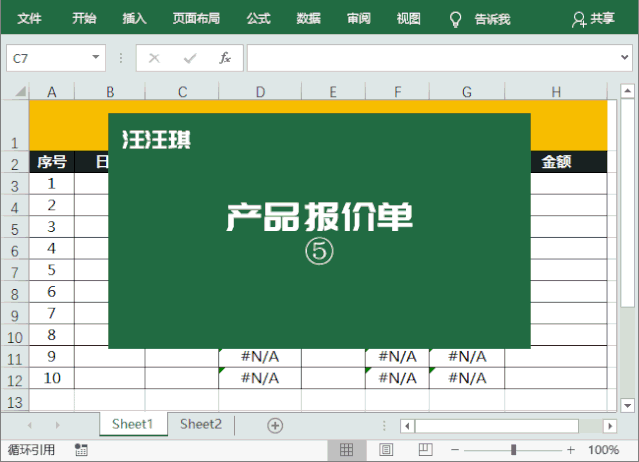Click the enter checkmark formula icon
The width and height of the screenshot is (639, 462).
pos(190,59)
